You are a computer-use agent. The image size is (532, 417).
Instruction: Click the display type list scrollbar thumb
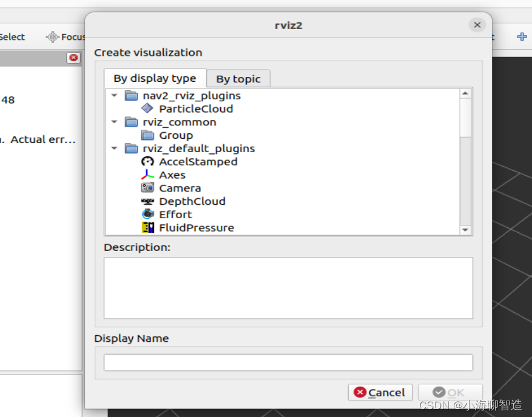click(x=465, y=118)
